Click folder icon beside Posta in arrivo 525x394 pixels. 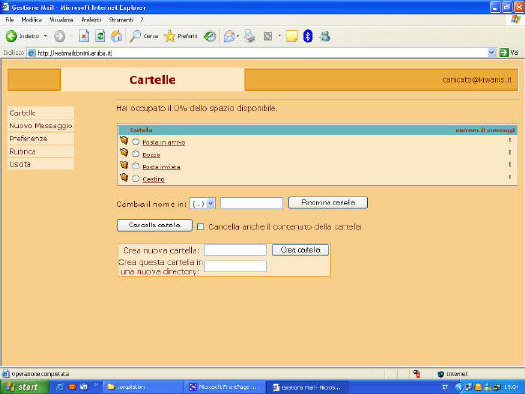click(124, 140)
